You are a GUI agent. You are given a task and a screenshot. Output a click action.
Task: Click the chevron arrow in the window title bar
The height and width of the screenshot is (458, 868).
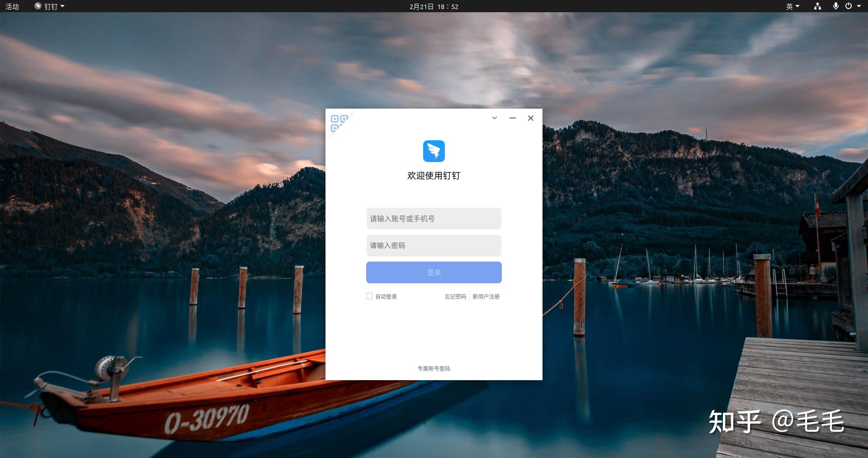pos(494,118)
